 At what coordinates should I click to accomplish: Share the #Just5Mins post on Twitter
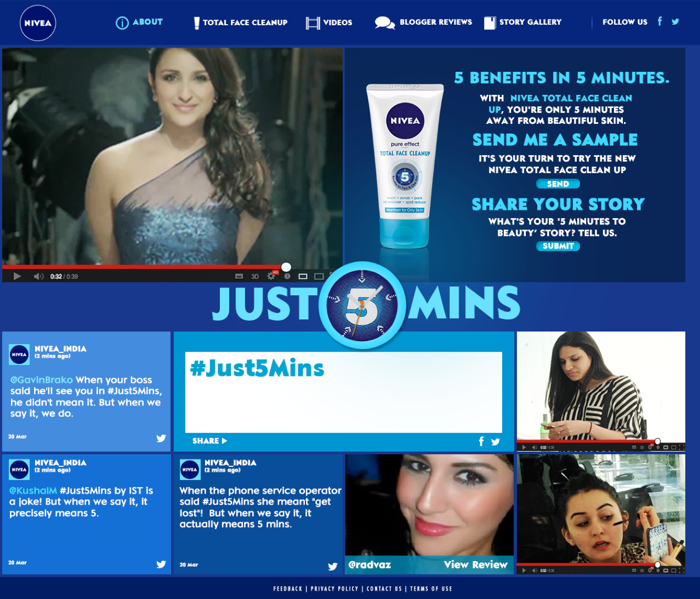495,442
